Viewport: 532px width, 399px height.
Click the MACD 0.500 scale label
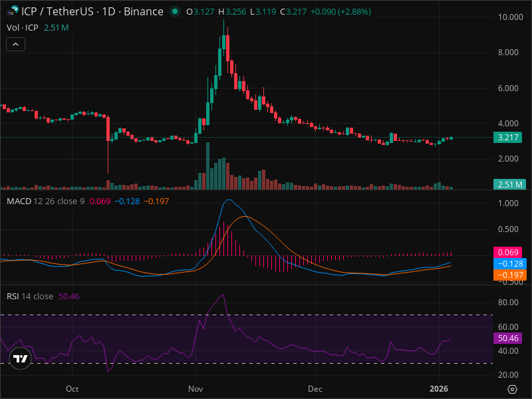[x=508, y=229]
